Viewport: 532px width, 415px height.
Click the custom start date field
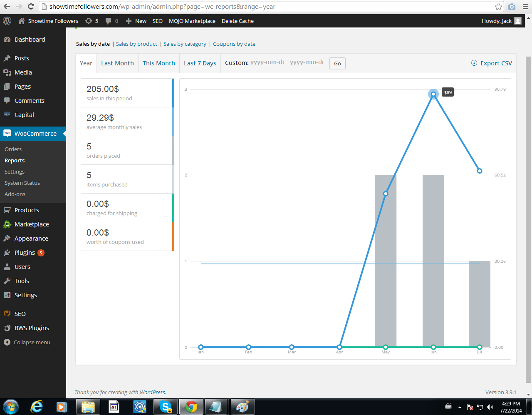point(267,62)
